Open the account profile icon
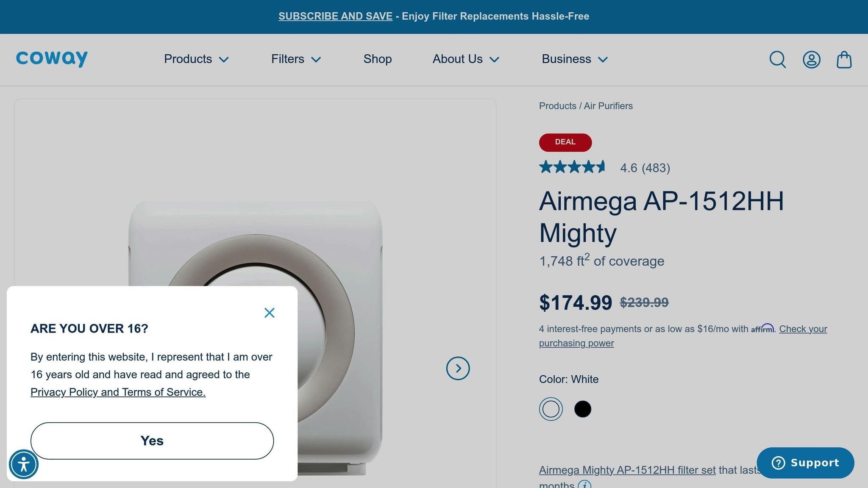Screen dimensions: 868x488 click(811, 59)
